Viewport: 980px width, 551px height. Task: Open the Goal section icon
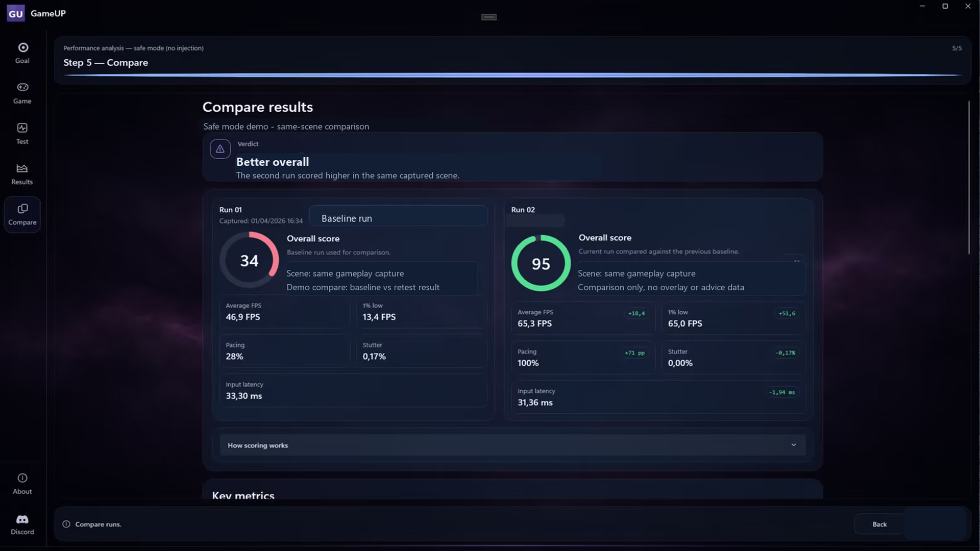click(x=22, y=48)
